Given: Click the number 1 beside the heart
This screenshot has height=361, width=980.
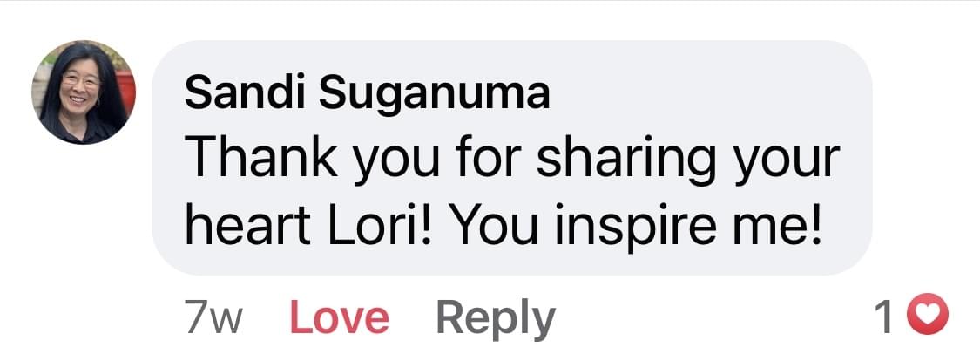Looking at the screenshot, I should click(885, 317).
